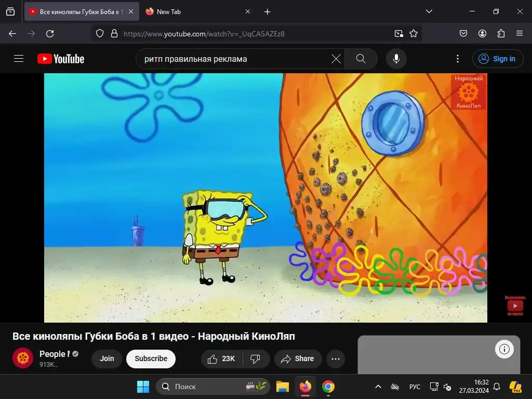Screen dimensions: 532x399
Task: Click the Windows taskbar search box
Action: [213, 387]
